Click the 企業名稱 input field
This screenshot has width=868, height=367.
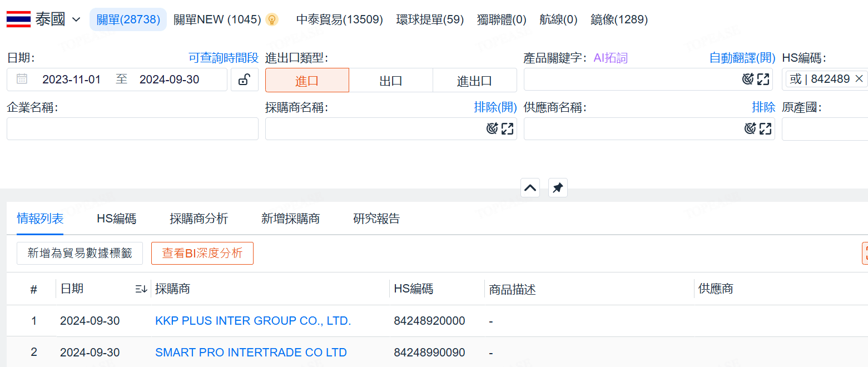(x=132, y=128)
